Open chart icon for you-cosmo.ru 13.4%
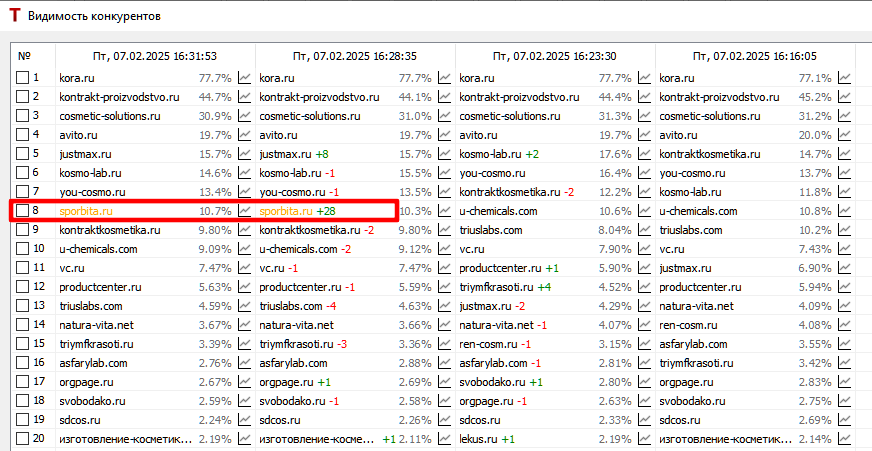The image size is (872, 451). click(x=245, y=192)
